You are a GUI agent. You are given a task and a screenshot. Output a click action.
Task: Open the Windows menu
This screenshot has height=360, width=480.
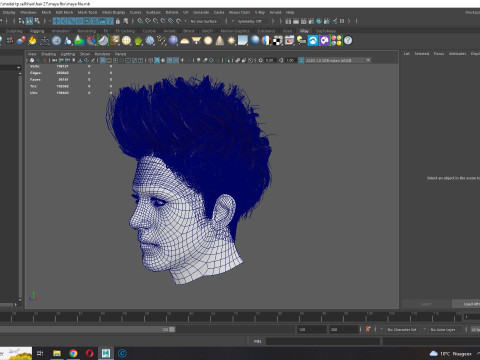click(x=28, y=12)
